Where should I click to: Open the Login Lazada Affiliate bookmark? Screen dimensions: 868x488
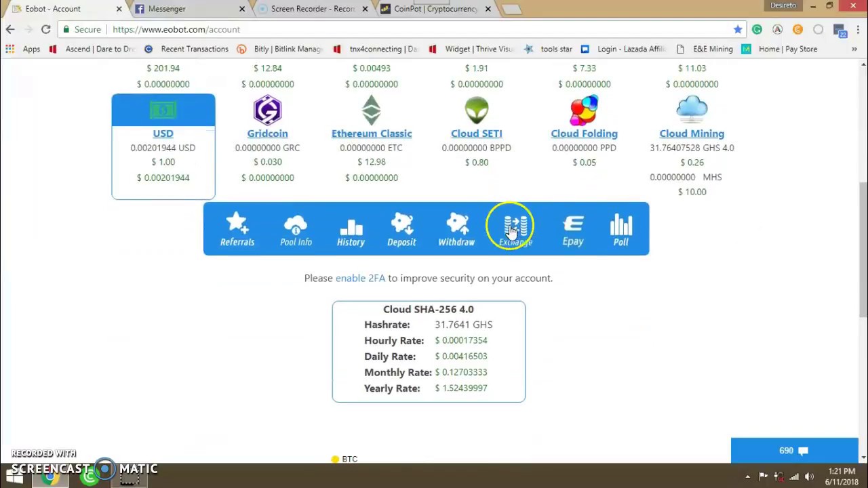point(623,49)
